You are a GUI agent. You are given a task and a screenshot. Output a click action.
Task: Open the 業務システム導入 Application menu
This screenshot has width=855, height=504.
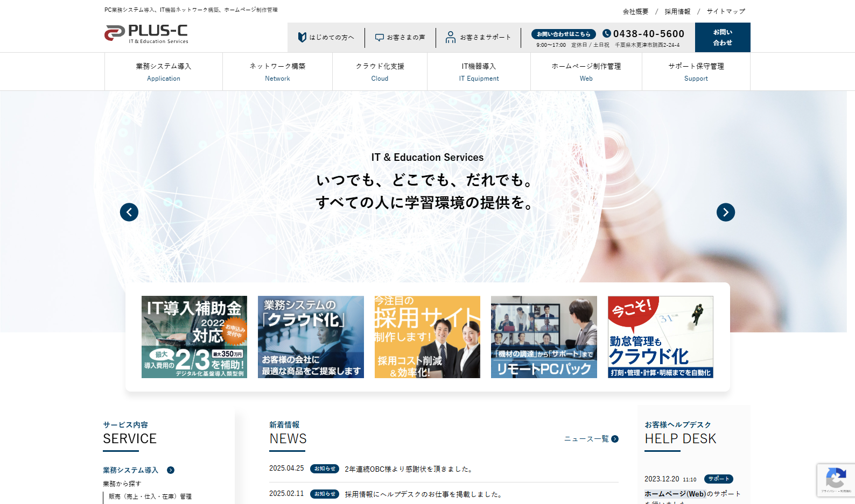164,72
